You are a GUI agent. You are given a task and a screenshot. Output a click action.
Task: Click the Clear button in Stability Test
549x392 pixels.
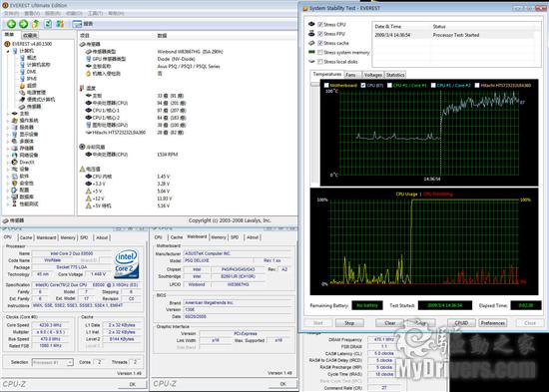coord(389,323)
